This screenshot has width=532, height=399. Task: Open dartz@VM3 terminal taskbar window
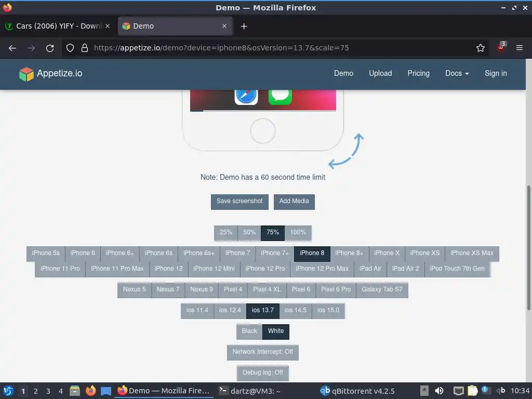click(x=250, y=391)
